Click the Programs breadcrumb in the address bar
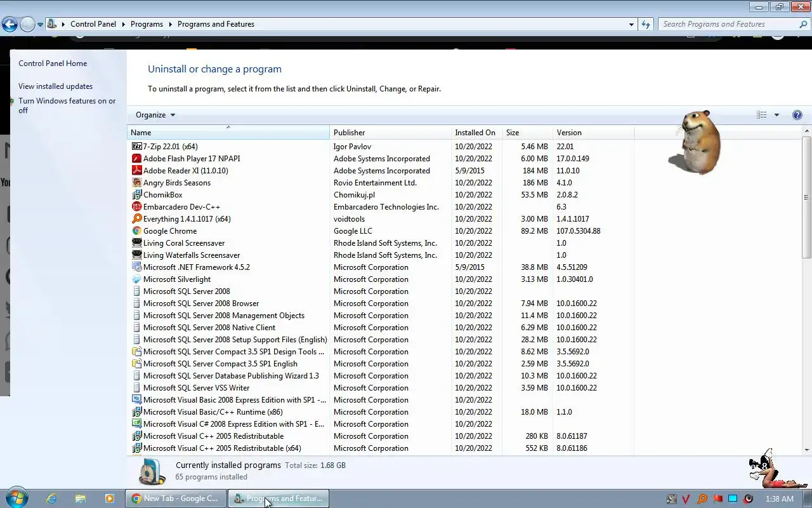Viewport: 812px width, 508px height. point(147,24)
